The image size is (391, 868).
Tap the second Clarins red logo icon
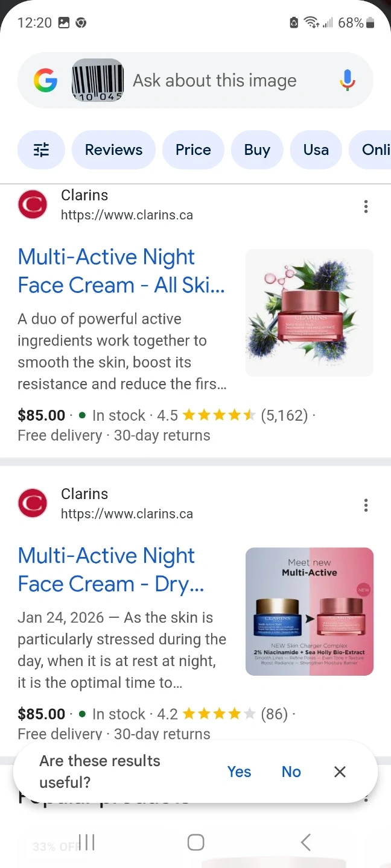point(33,503)
